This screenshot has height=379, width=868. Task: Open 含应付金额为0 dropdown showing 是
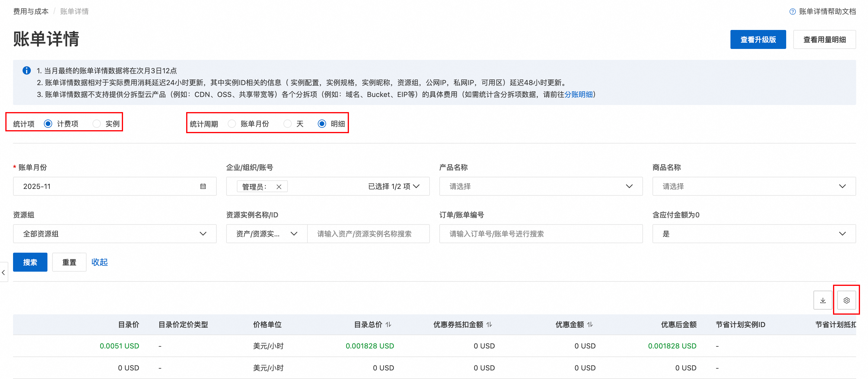pos(754,234)
